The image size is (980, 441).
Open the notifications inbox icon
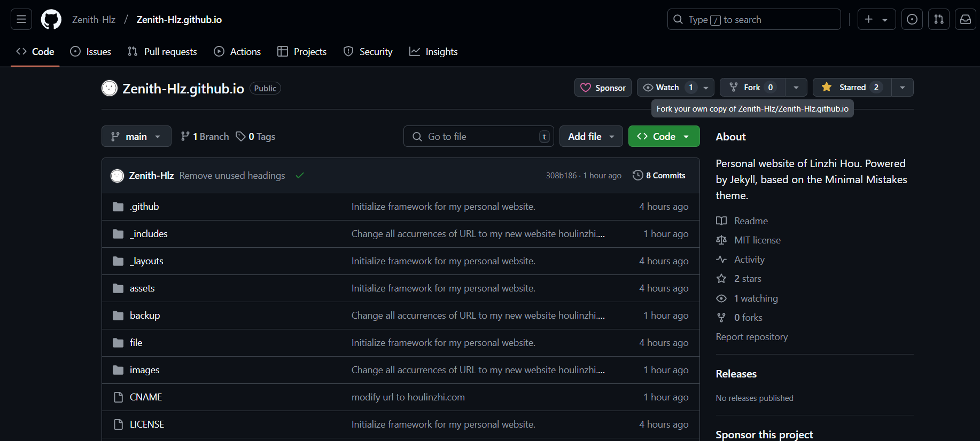coord(965,20)
